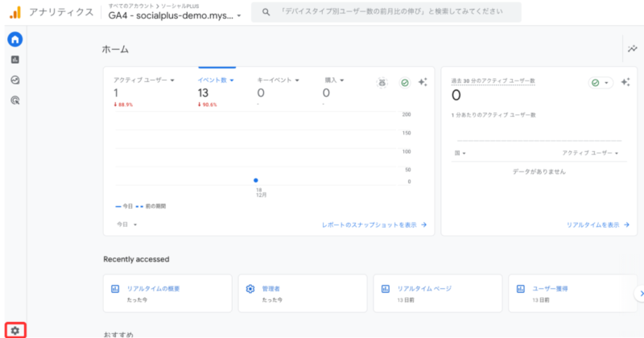
Task: Open the 今日 date range dropdown
Action: (x=127, y=225)
